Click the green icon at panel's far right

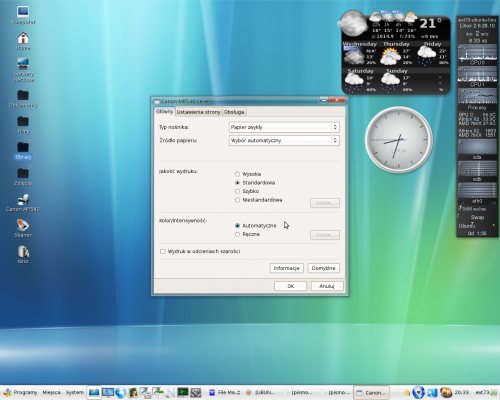point(494,393)
